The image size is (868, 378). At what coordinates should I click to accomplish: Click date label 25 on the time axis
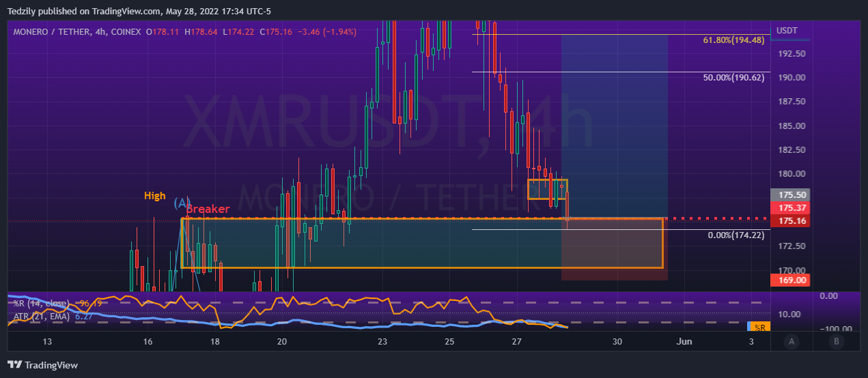[449, 341]
